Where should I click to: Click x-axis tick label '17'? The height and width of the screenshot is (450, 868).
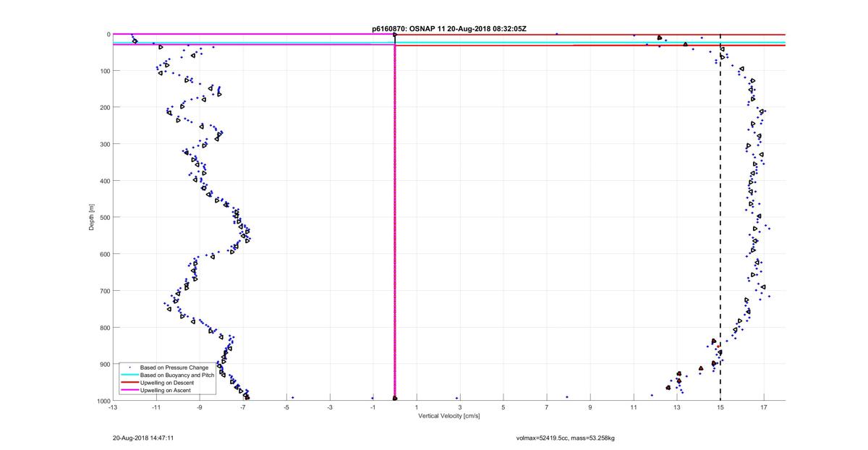(764, 407)
